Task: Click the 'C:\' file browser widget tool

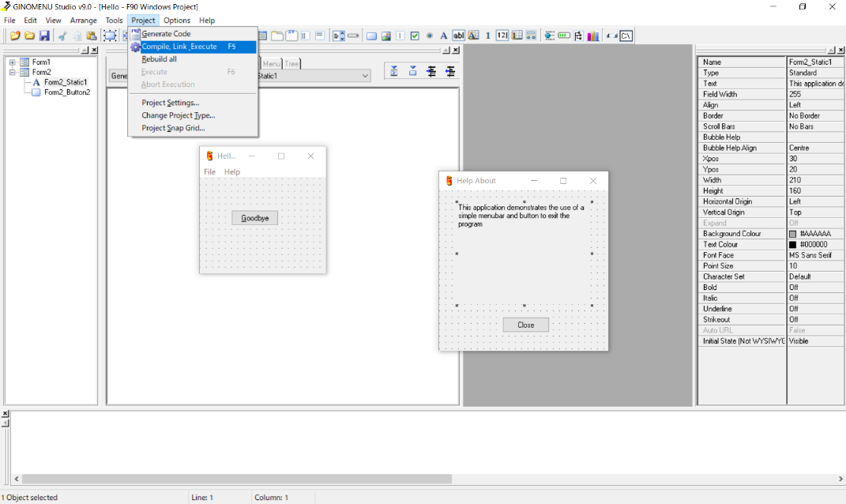Action: (626, 36)
